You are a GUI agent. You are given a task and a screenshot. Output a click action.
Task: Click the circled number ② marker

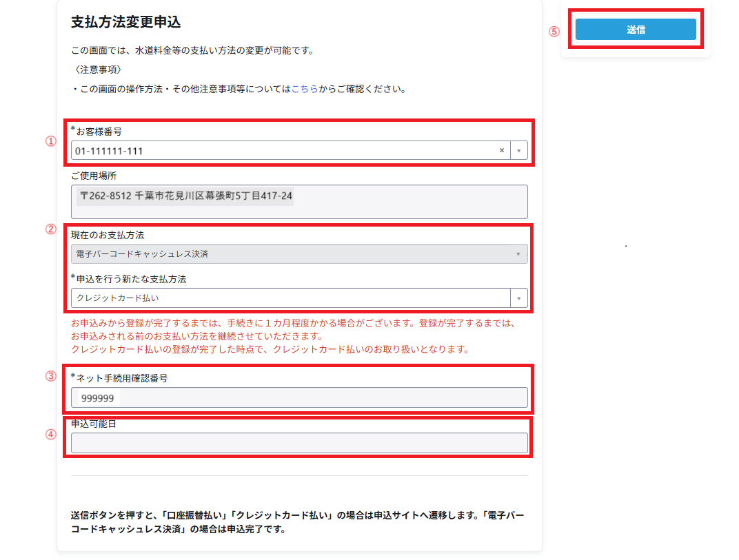pyautogui.click(x=50, y=230)
